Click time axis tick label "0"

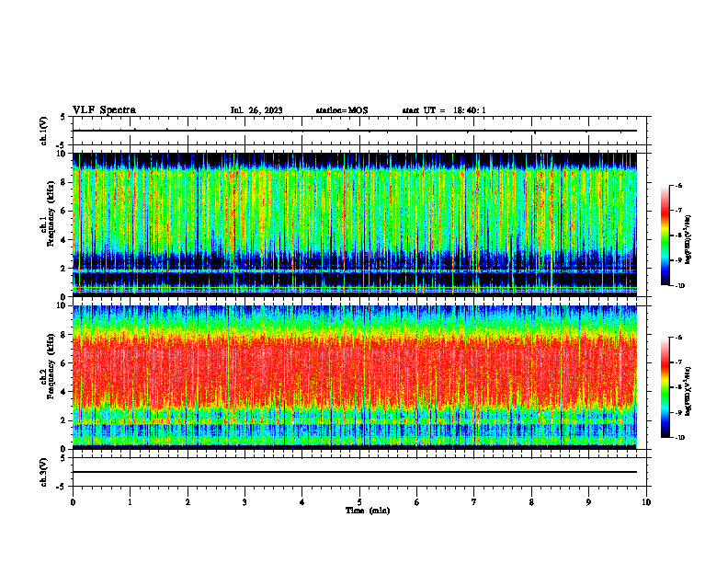click(x=73, y=502)
